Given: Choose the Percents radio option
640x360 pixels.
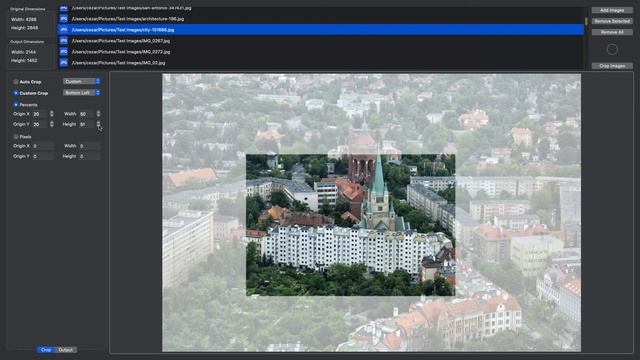Looking at the screenshot, I should 16,105.
